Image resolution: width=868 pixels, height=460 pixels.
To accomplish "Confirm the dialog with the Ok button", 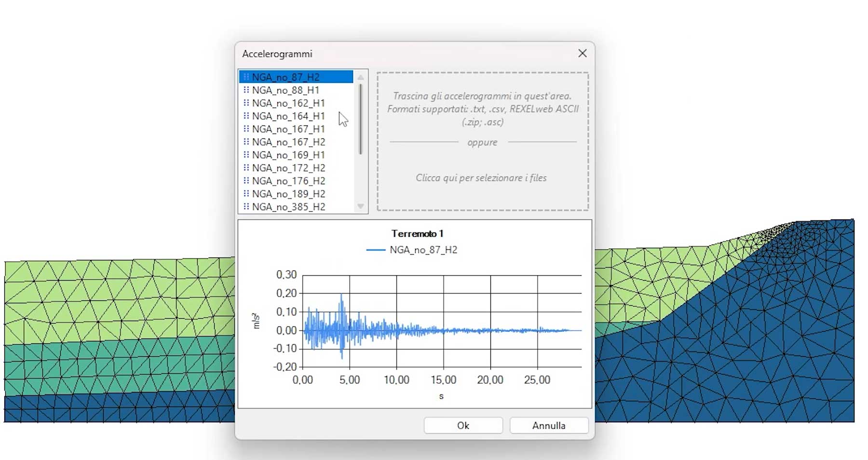I will [x=463, y=425].
